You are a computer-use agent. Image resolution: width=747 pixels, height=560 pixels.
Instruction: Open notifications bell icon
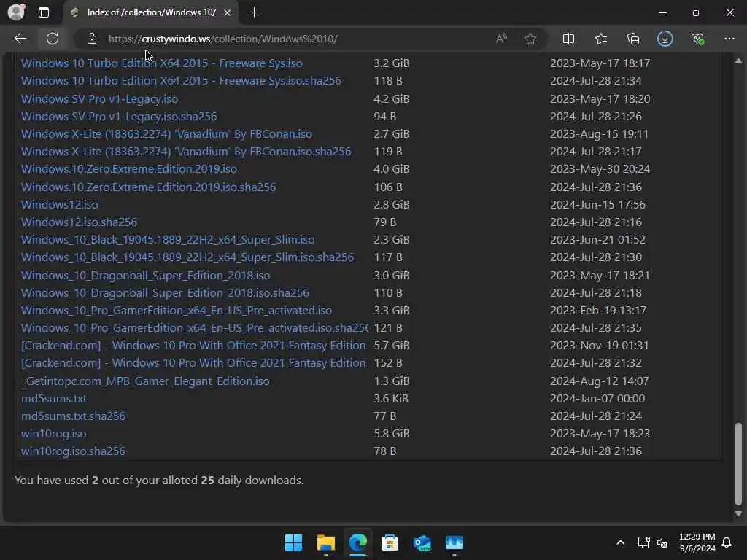coord(727,542)
